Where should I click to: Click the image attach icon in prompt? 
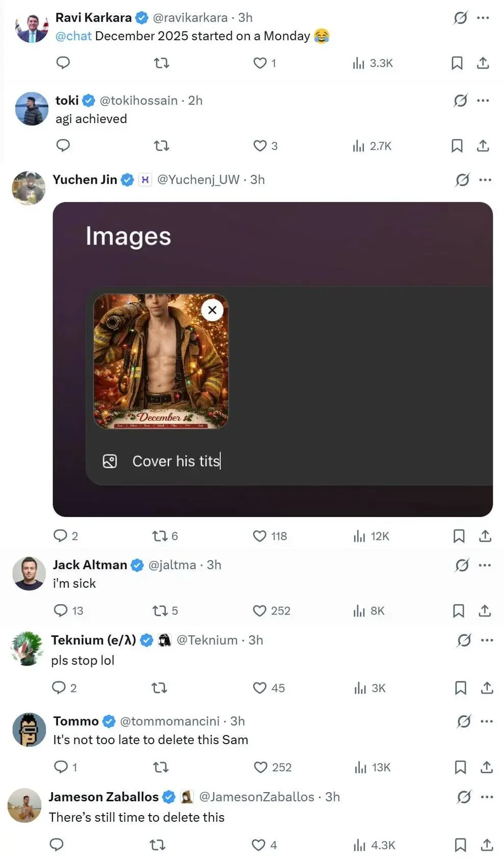(x=110, y=461)
